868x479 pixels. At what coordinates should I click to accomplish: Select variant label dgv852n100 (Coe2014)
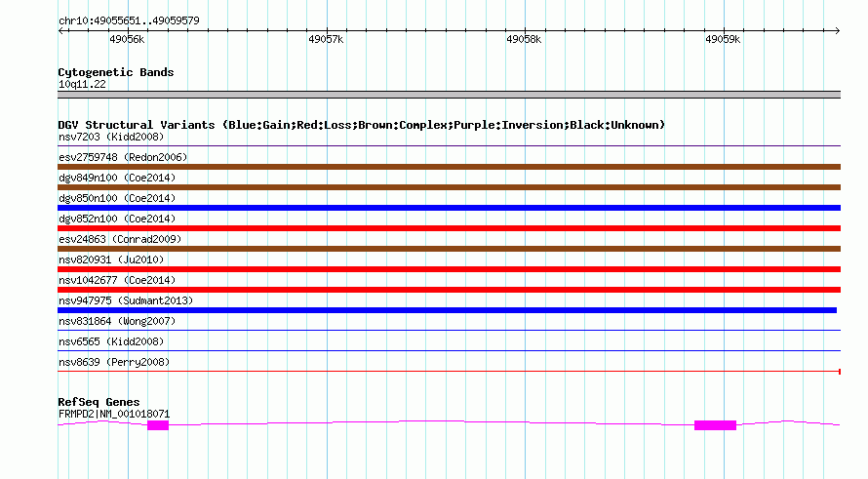tap(117, 219)
